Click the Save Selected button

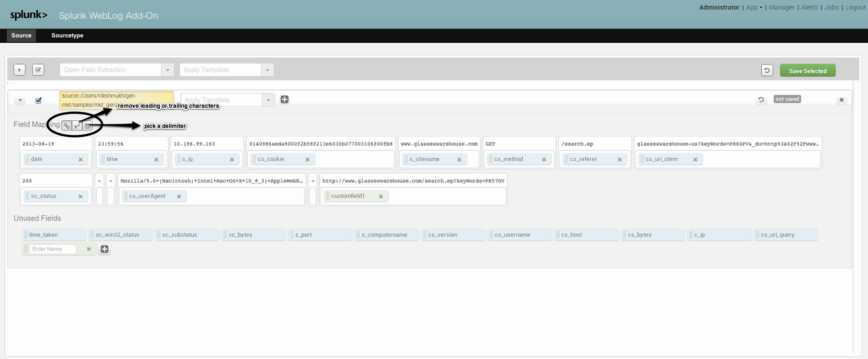pyautogui.click(x=807, y=70)
